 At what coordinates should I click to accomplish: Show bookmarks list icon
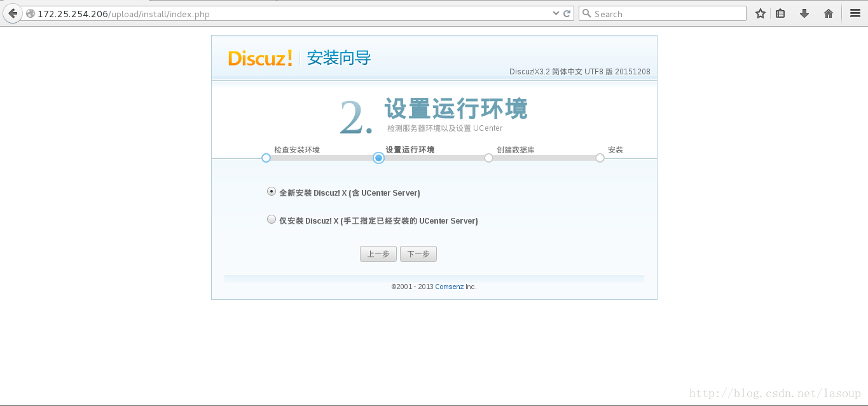pyautogui.click(x=780, y=13)
